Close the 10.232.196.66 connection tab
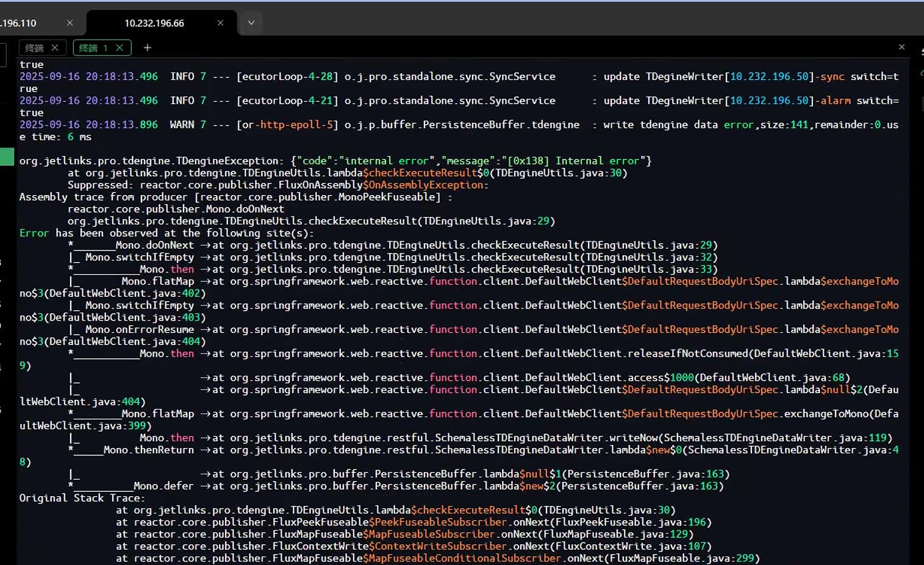Screen dimensions: 924x565 point(220,23)
